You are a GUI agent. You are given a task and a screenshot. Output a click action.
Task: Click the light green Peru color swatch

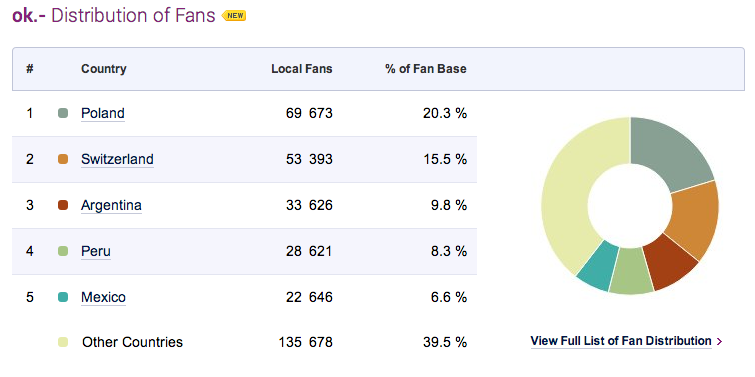pyautogui.click(x=63, y=251)
